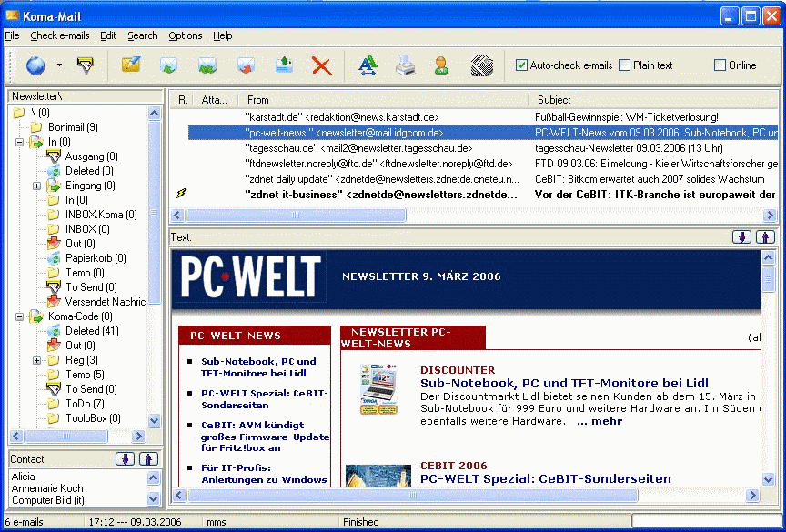
Task: Open the Check e-mails menu
Action: tap(60, 35)
